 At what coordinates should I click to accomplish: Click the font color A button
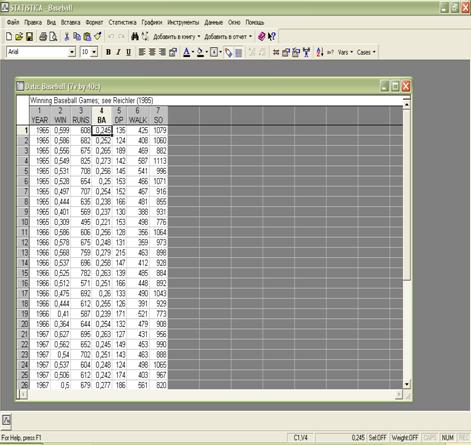pos(186,52)
